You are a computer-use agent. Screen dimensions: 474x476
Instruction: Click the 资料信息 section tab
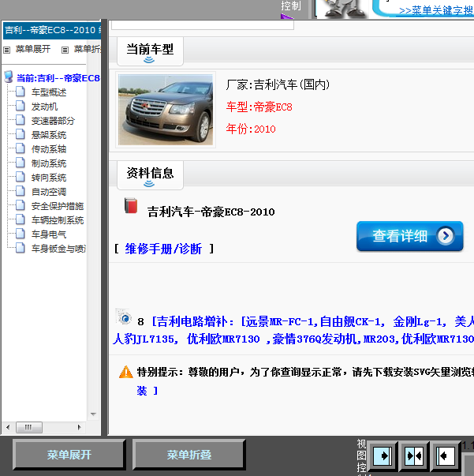[x=150, y=175]
